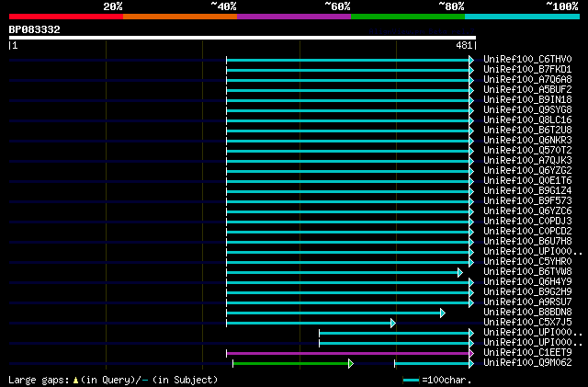Select the UniRef100_C0PCD2 subject name
588x387 pixels.
click(527, 232)
